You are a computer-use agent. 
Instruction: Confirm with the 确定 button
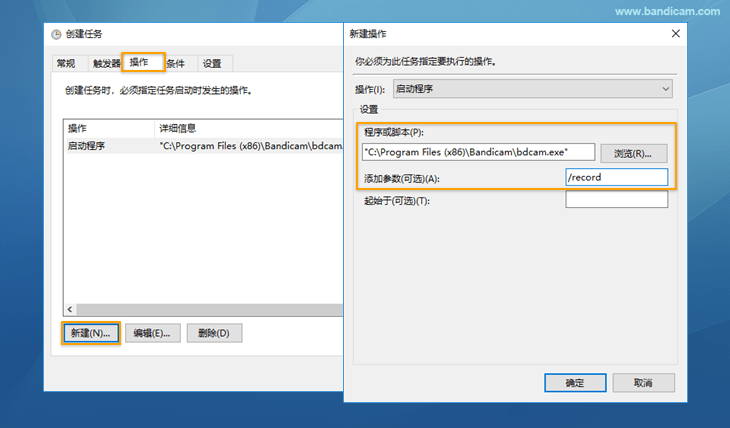pos(575,383)
